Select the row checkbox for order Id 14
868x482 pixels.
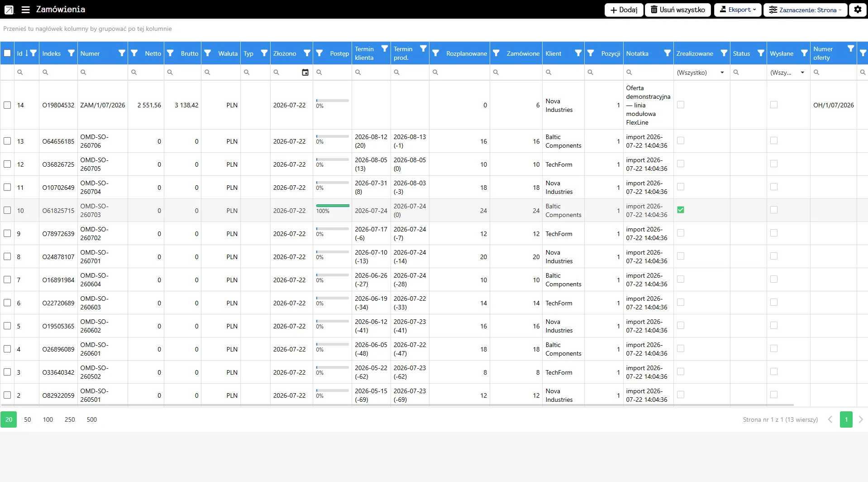point(7,105)
